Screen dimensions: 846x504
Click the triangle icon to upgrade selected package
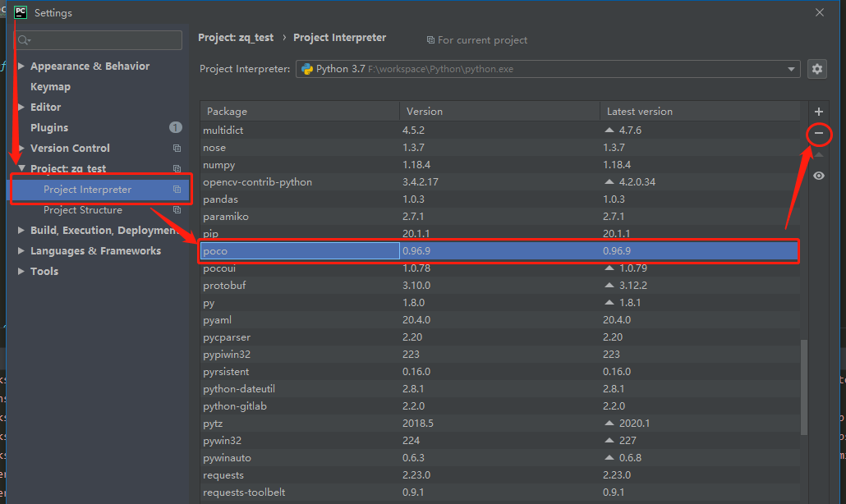[818, 153]
